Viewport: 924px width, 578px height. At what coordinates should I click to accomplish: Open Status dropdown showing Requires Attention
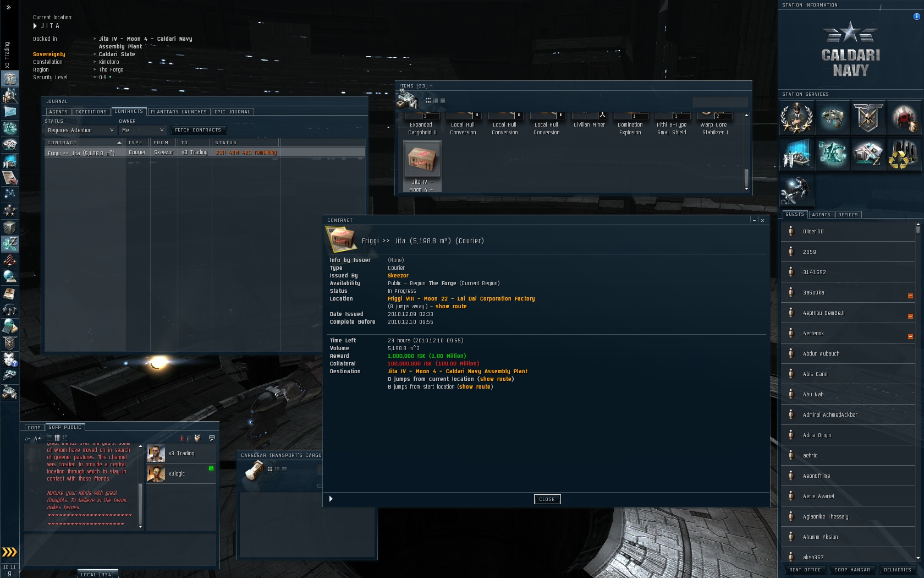coord(80,130)
